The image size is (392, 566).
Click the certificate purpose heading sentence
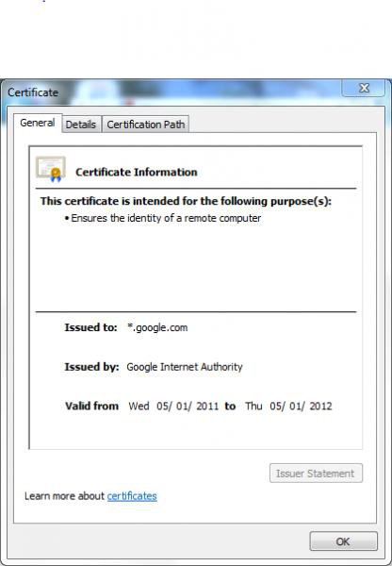[x=186, y=202]
